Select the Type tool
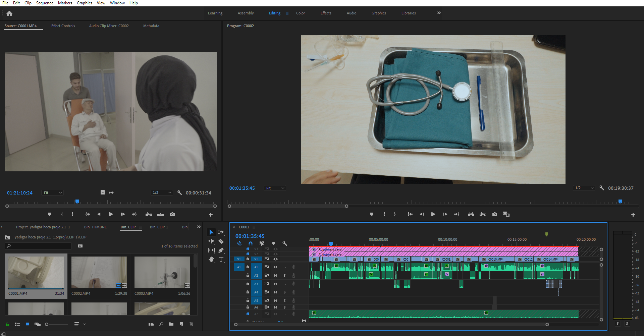This screenshot has width=644, height=336. [221, 259]
